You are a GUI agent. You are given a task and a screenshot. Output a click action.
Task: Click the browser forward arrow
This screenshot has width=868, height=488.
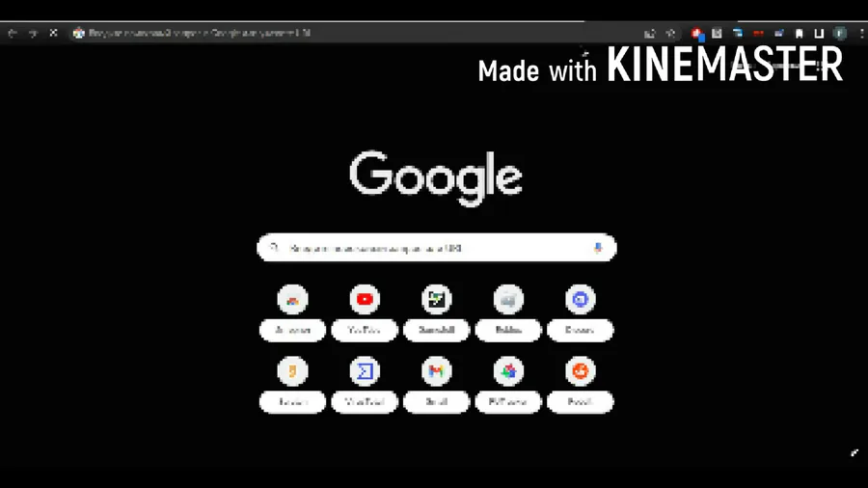(33, 33)
